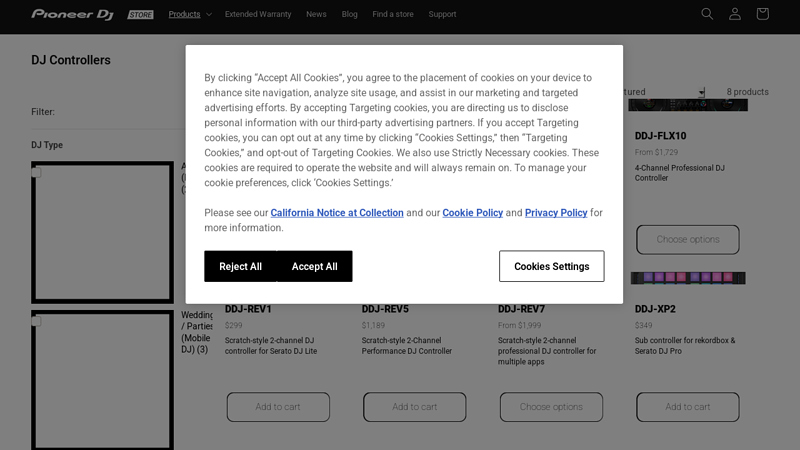Screen dimensions: 800x450
Task: Expand the Products menu dropdown
Action: (x=189, y=14)
